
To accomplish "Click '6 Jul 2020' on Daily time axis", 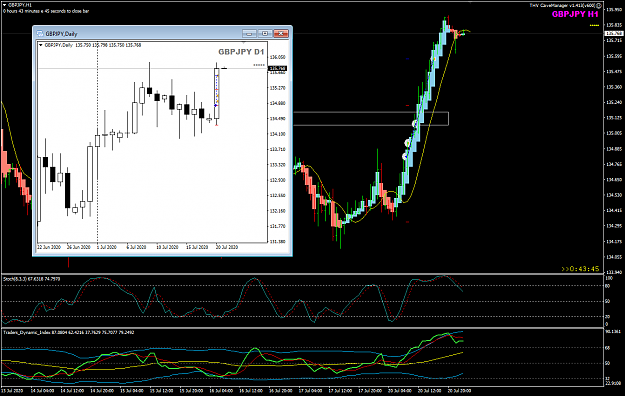I will (137, 247).
